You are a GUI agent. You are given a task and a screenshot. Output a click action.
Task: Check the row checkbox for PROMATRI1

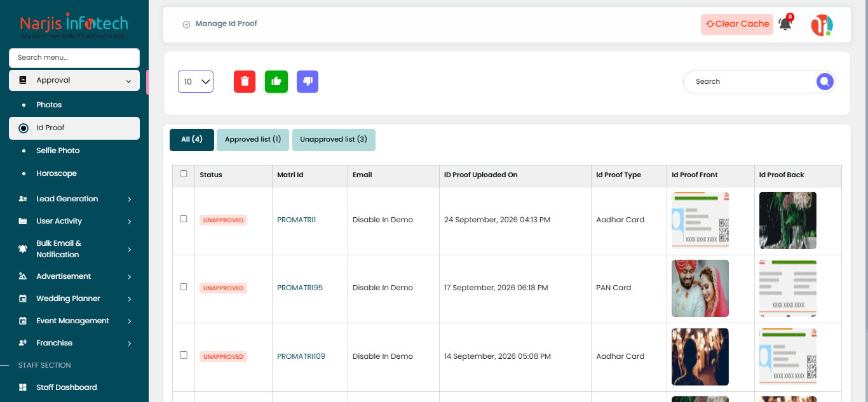[x=184, y=218]
